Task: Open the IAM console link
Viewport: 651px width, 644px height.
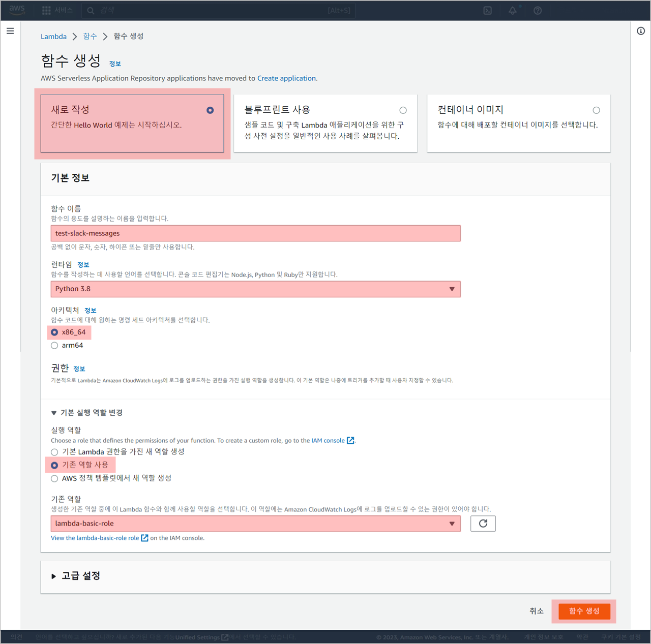Action: click(333, 441)
